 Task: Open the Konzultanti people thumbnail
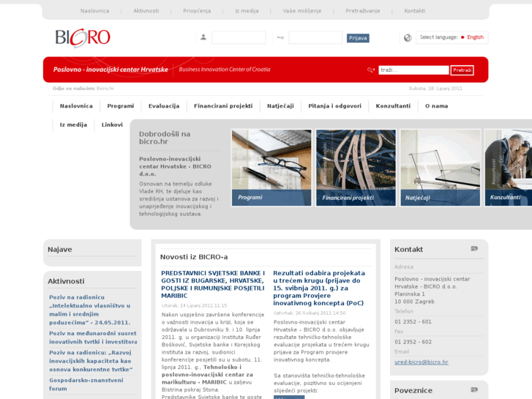click(x=509, y=168)
